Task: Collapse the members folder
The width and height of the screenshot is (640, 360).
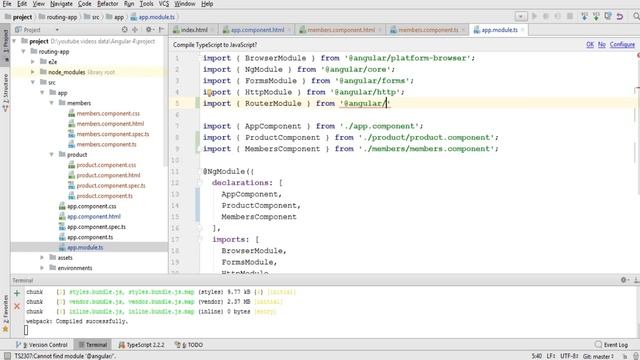Action: (52, 103)
